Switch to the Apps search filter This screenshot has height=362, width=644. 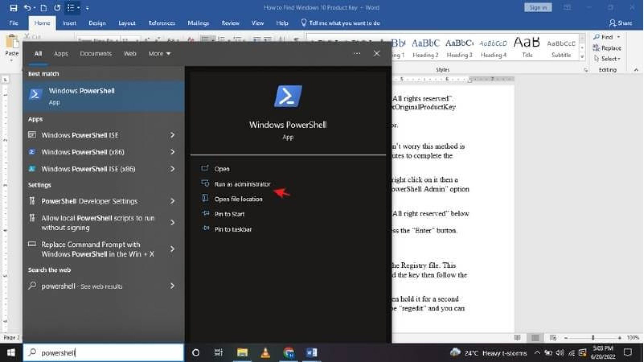coord(61,53)
